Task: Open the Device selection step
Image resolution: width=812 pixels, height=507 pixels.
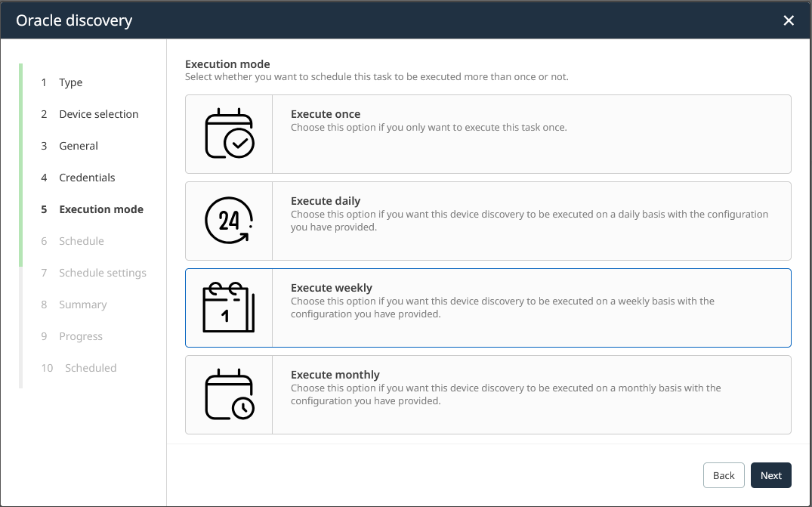Action: 98,114
